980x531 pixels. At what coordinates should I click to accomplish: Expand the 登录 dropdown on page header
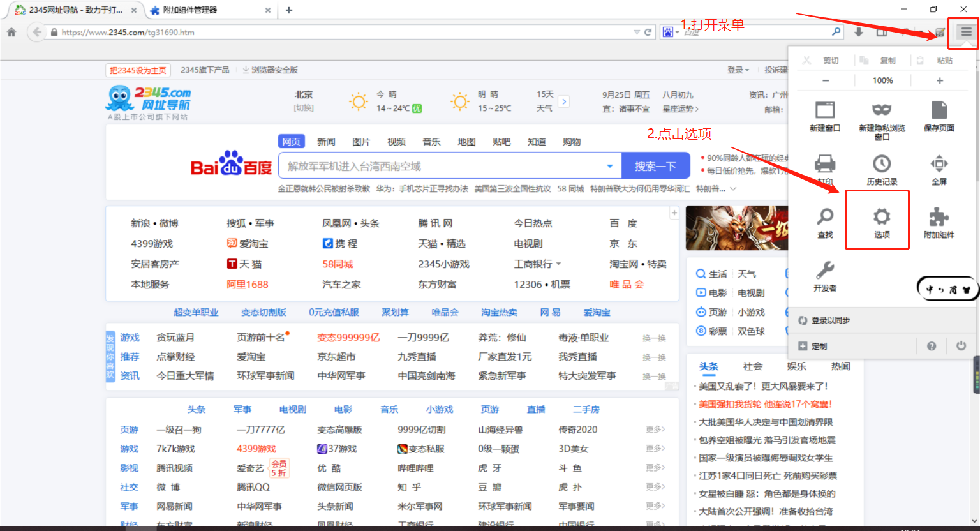pos(738,70)
